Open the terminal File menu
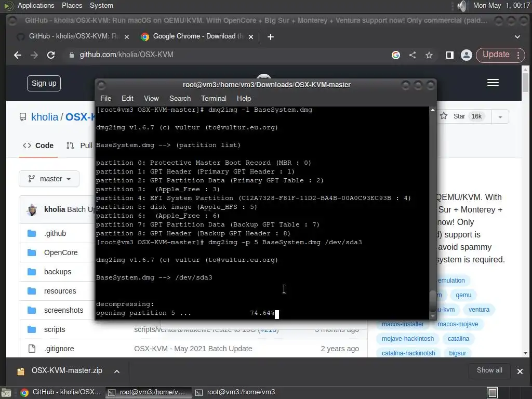Image resolution: width=532 pixels, height=399 pixels. click(105, 98)
